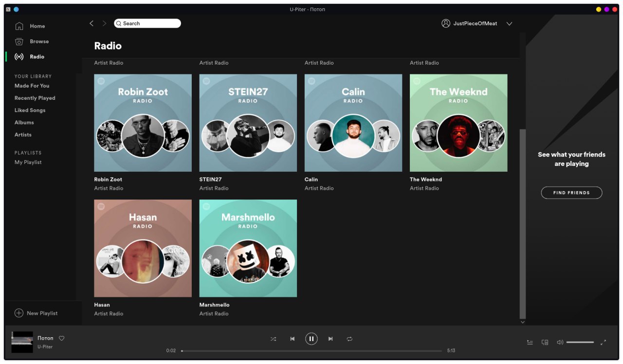Go forward with the right arrow
Viewport: 623px width, 364px height.
pos(104,23)
